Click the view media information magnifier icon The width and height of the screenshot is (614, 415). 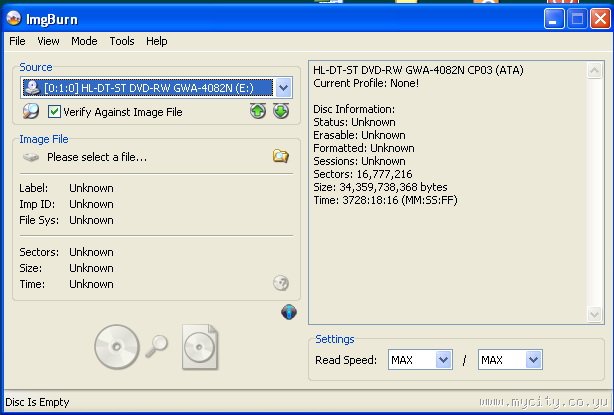pyautogui.click(x=31, y=112)
